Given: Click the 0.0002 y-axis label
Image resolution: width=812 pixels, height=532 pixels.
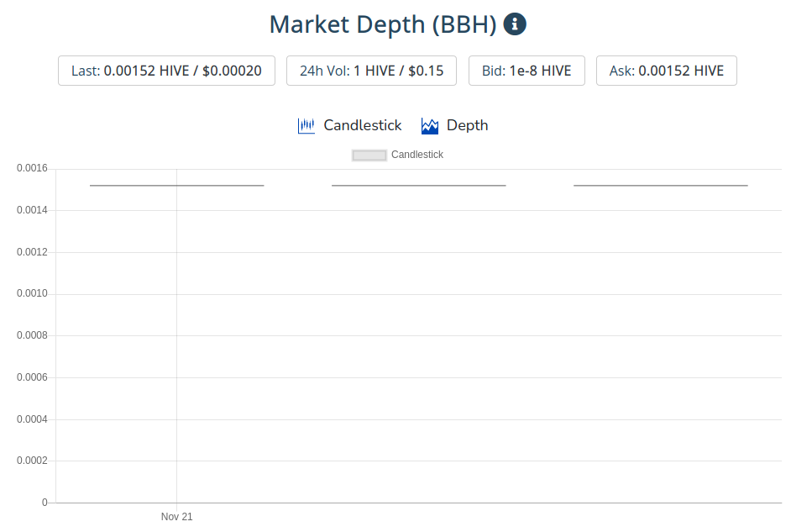Looking at the screenshot, I should click(32, 461).
